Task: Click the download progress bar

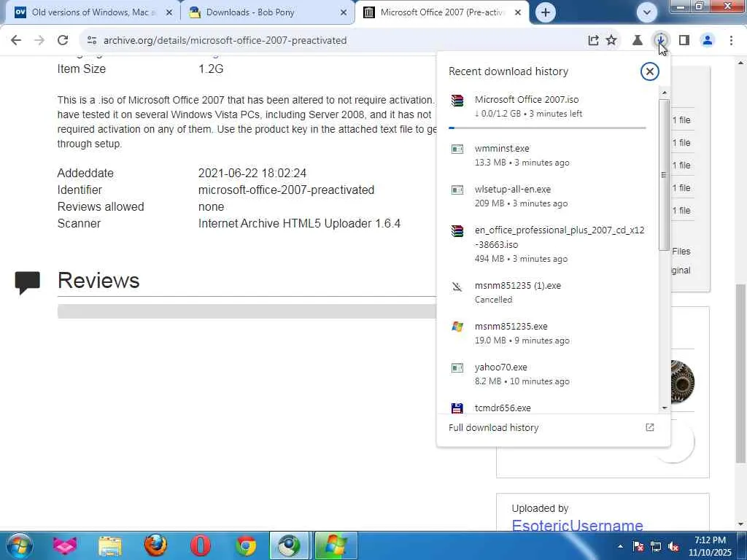Action: (547, 128)
